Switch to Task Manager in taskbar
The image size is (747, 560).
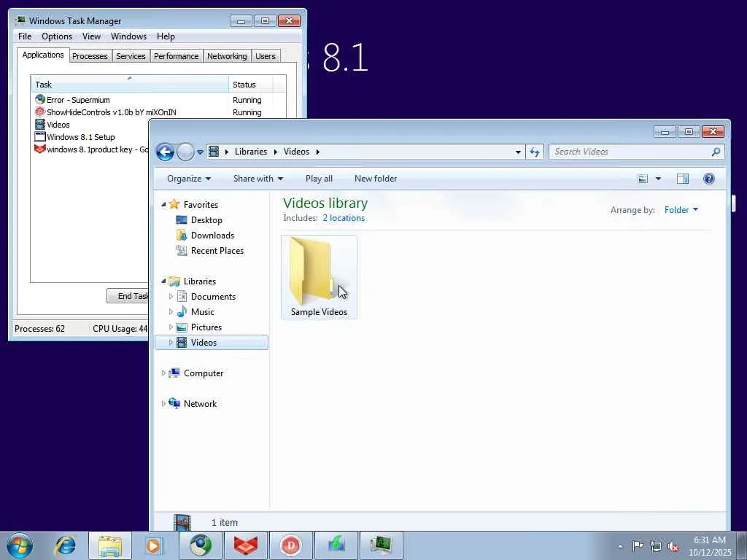[x=381, y=545]
